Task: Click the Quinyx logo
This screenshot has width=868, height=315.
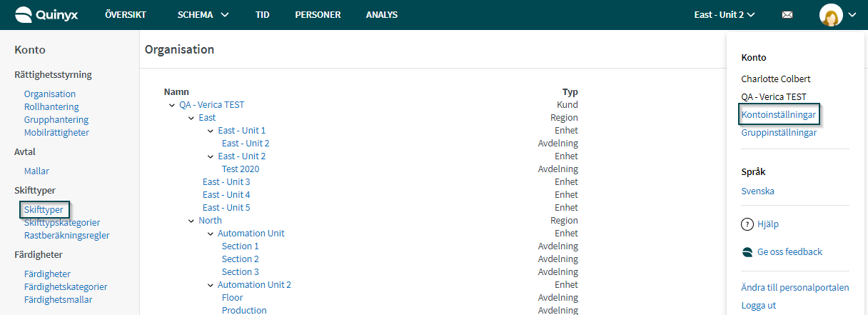Action: 48,14
